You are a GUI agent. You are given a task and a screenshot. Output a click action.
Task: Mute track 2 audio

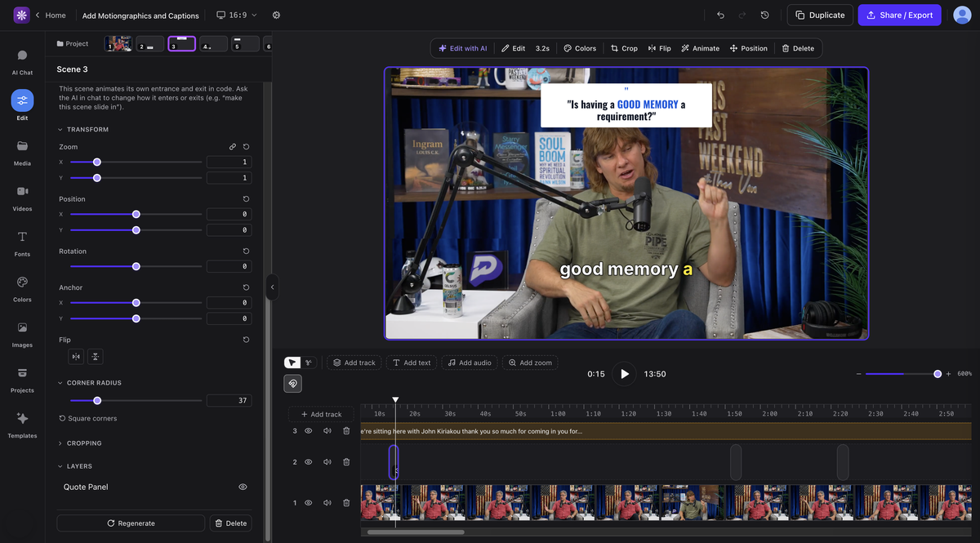[327, 462]
